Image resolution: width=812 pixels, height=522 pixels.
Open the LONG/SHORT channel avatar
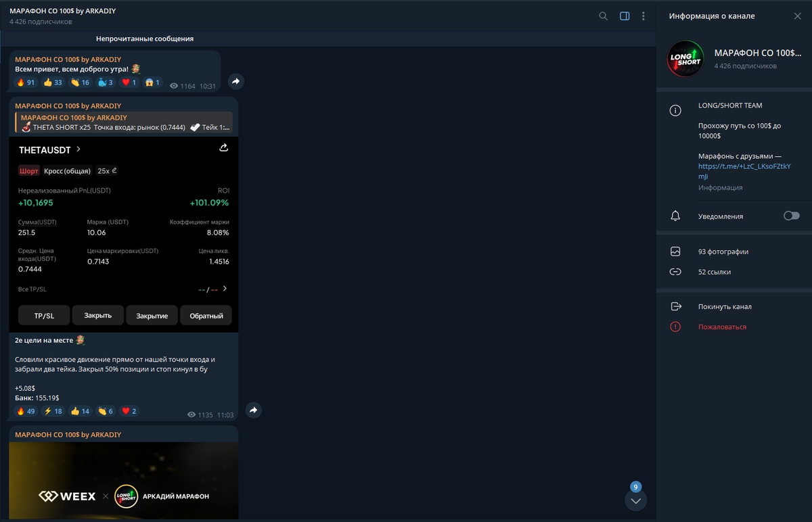click(685, 59)
